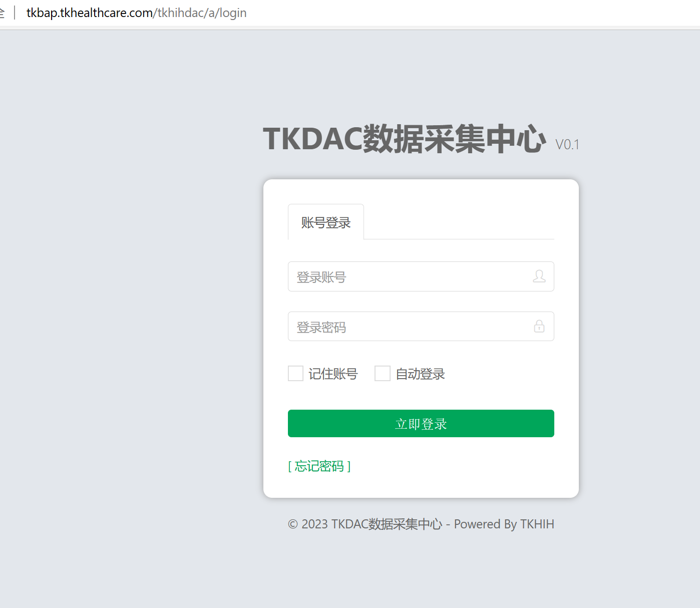Enable the 记住账号 checkbox
This screenshot has width=700, height=608.
click(x=295, y=373)
